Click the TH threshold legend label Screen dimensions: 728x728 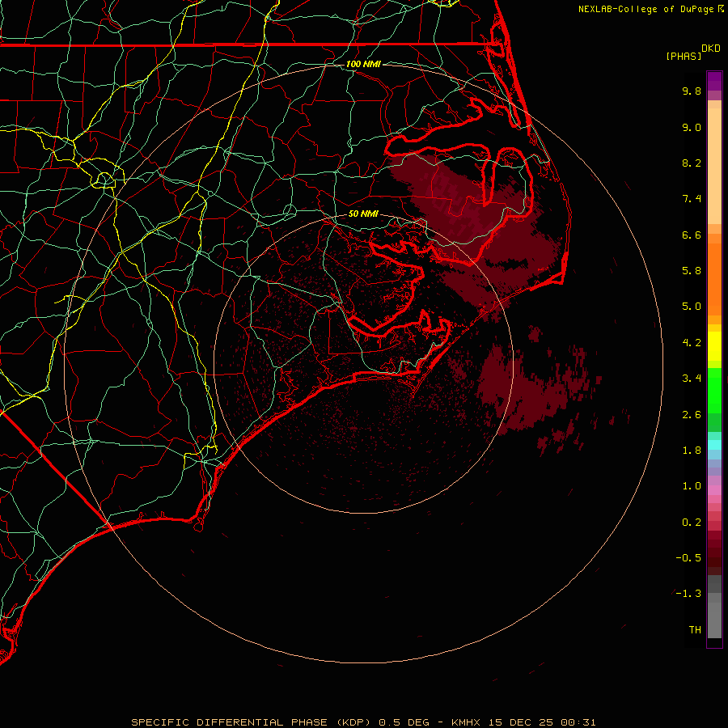click(x=695, y=630)
